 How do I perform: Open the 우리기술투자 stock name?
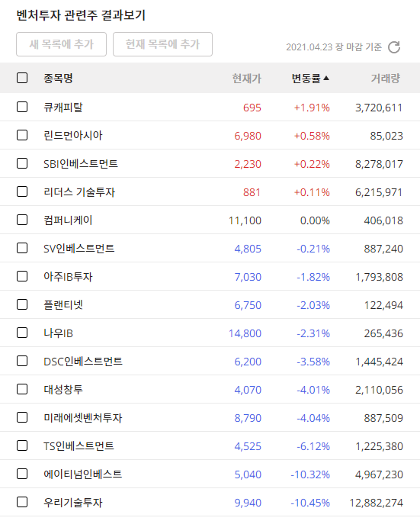[73, 503]
